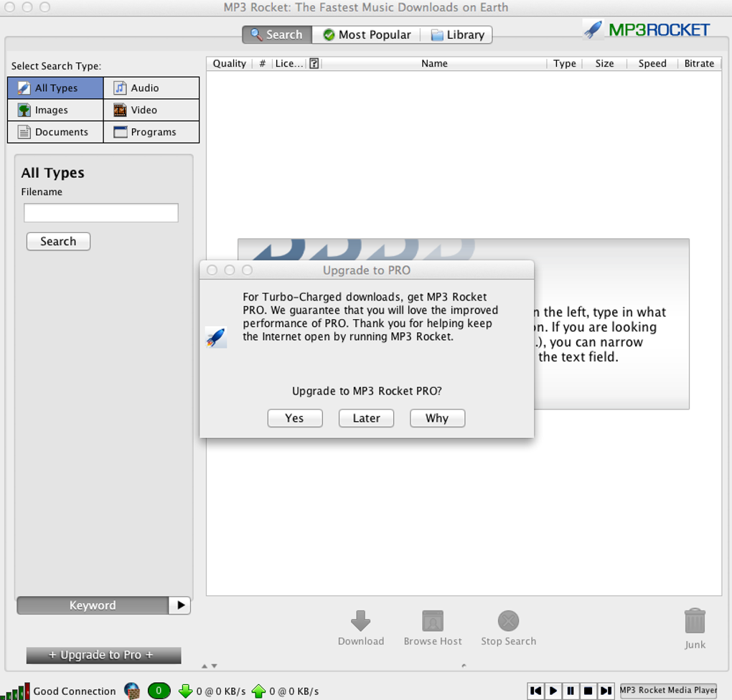Image resolution: width=732 pixels, height=700 pixels.
Task: Click Why in the upgrade dialog
Action: click(438, 418)
